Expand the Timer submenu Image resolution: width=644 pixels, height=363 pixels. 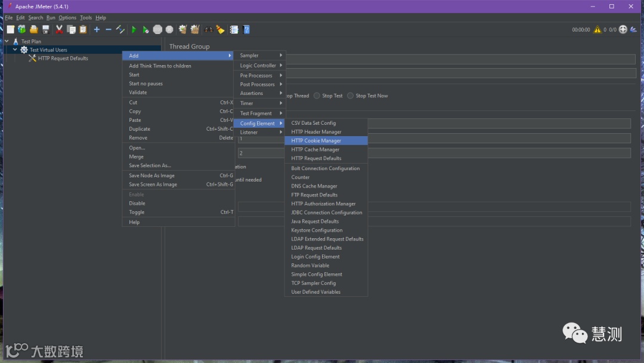click(259, 103)
